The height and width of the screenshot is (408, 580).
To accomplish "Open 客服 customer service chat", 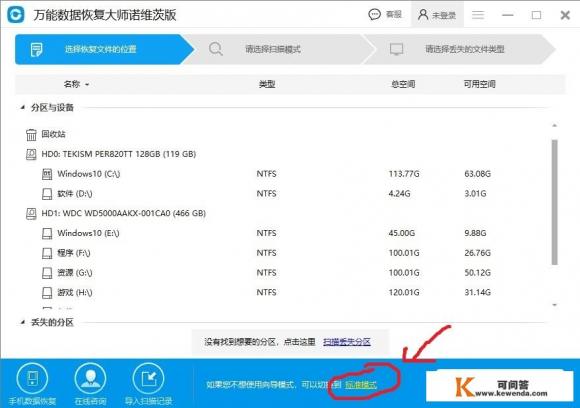I will (385, 15).
